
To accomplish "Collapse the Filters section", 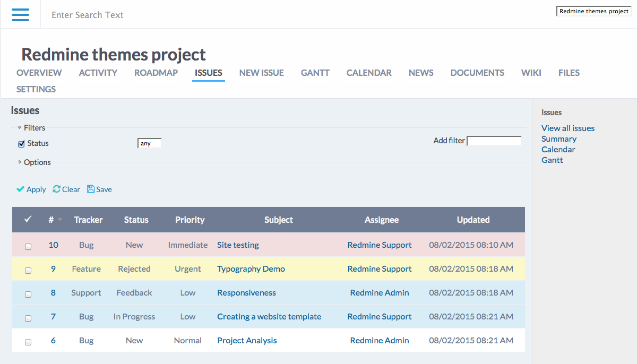I will (x=20, y=128).
